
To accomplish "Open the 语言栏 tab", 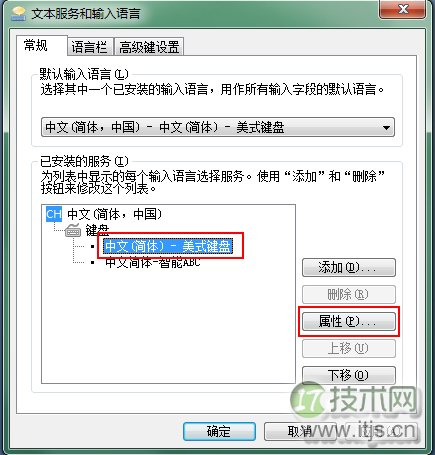I will click(x=89, y=47).
